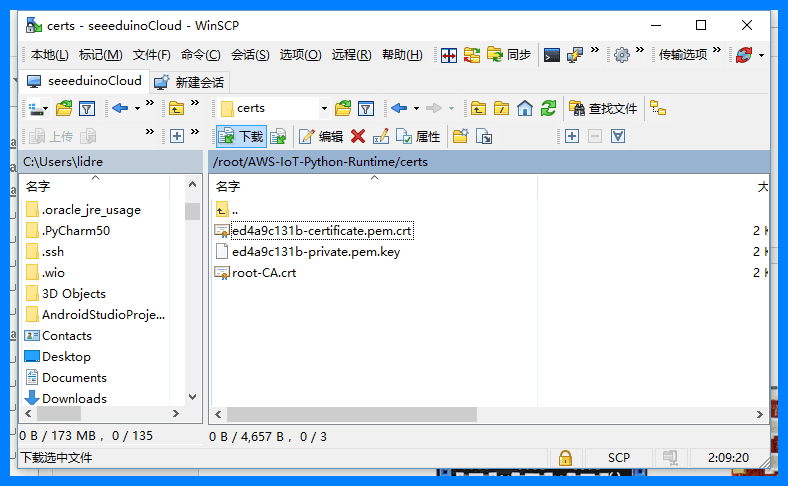Viewport: 788px width, 486px height.
Task: Go back in local panel history
Action: [x=120, y=108]
